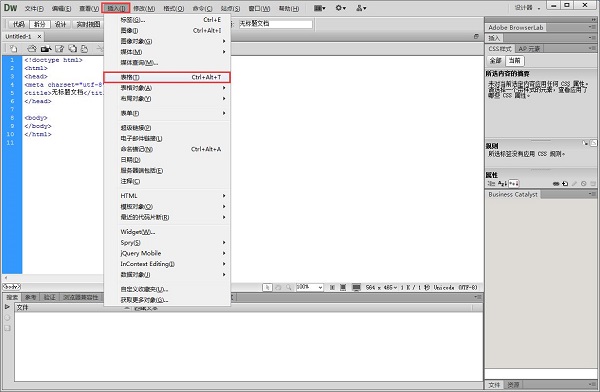
Task: Open the gear extensions dropdown
Action: (x=341, y=8)
